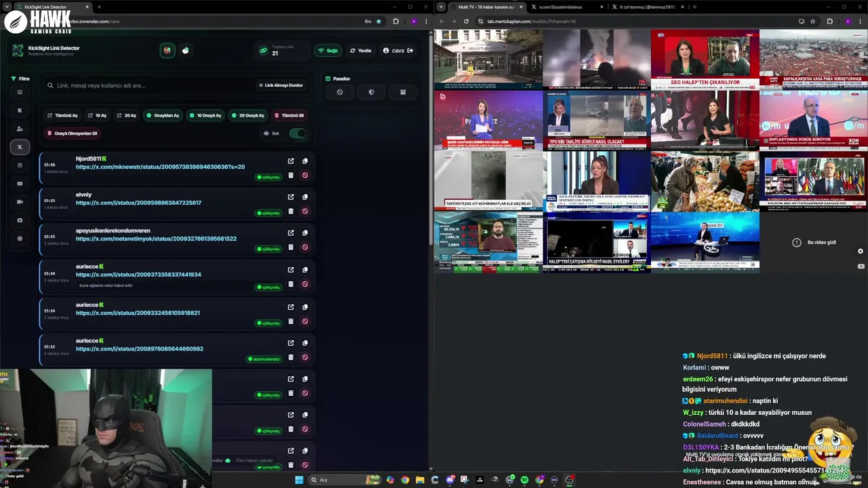The image size is (868, 488).
Task: Click 20 Aç button
Action: [126, 115]
